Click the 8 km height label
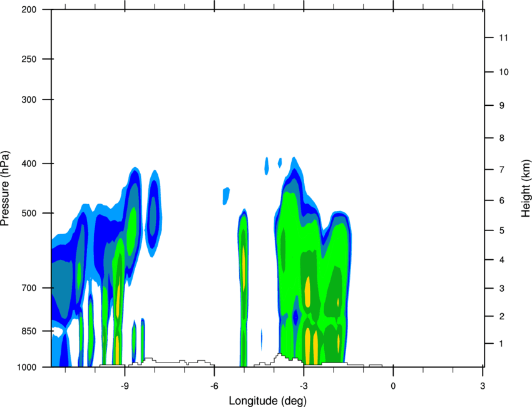Viewport: 532px width, 407px height. [x=502, y=138]
